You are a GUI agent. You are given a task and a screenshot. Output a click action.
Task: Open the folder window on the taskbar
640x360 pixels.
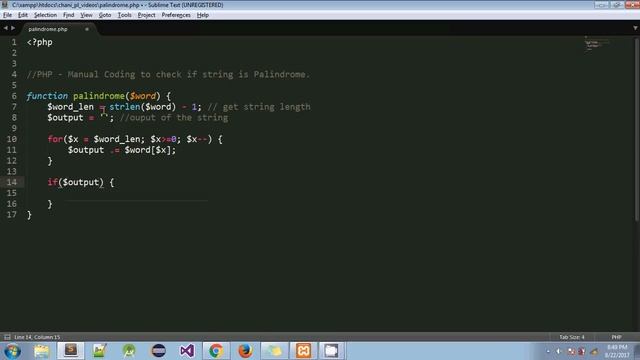(274, 351)
